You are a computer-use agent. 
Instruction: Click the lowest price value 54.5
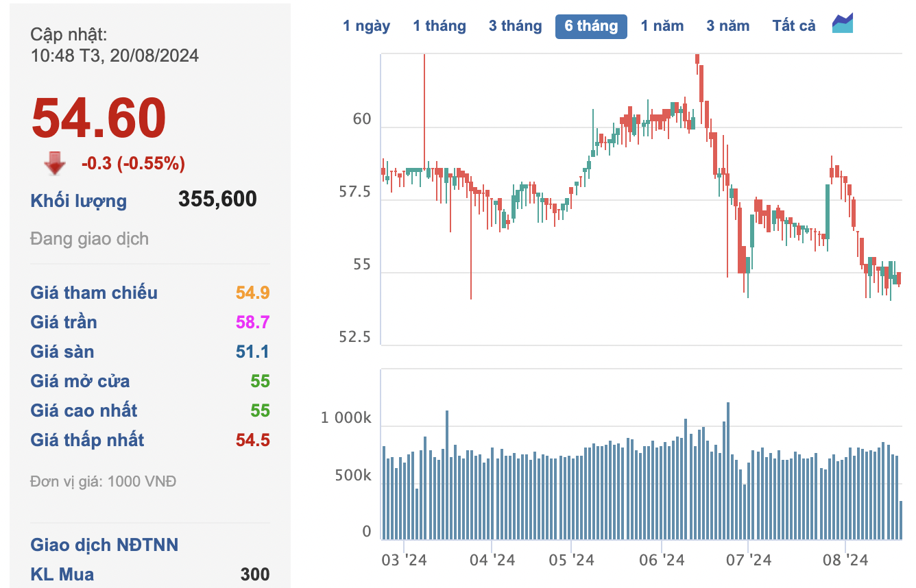coord(253,440)
